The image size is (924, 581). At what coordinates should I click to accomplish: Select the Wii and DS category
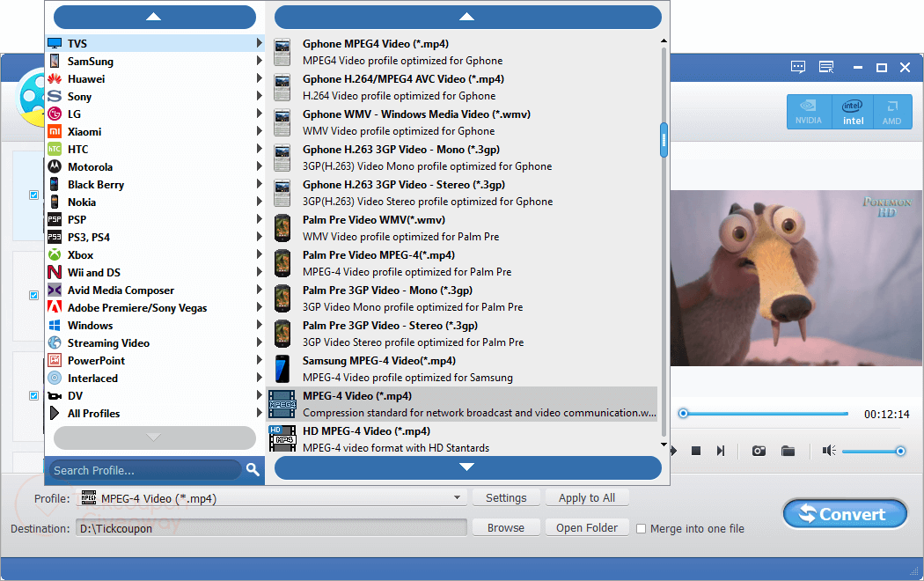click(155, 272)
